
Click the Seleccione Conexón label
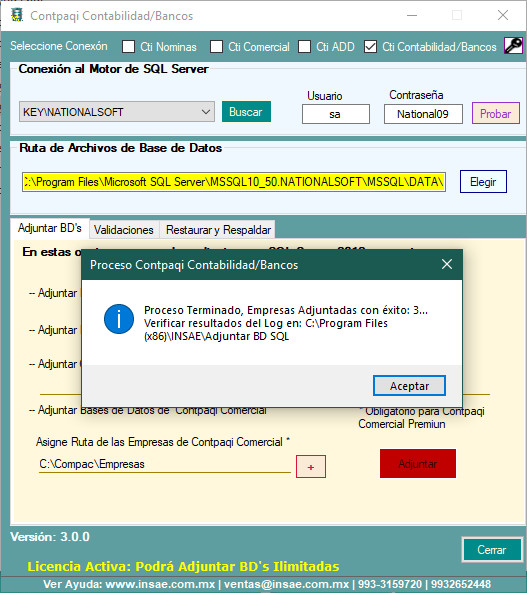[59, 46]
